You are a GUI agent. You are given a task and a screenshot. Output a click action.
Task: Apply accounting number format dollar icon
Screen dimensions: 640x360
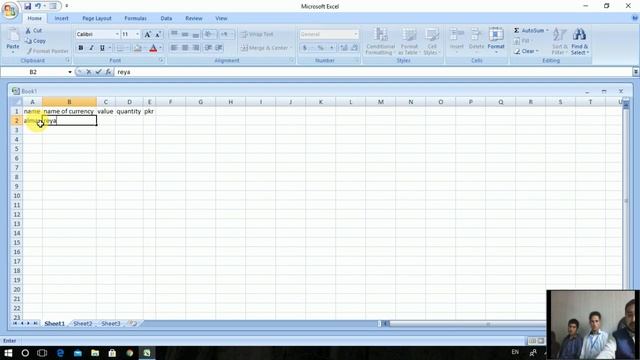click(x=304, y=48)
